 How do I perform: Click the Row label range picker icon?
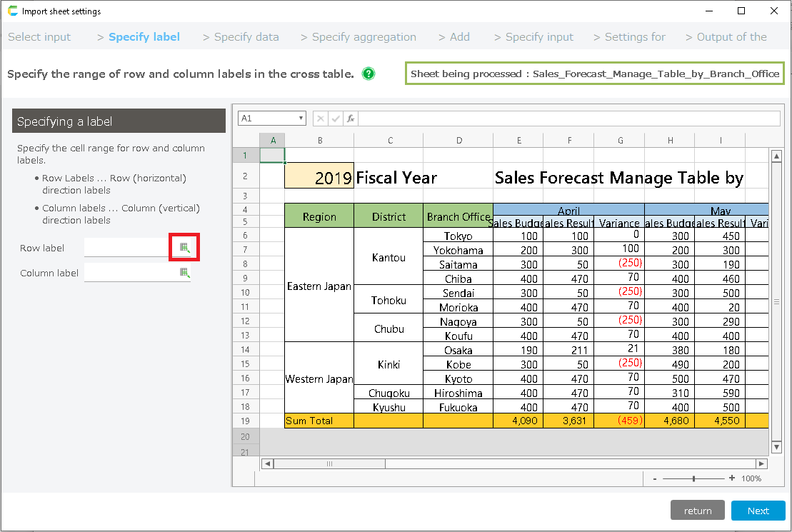point(184,248)
